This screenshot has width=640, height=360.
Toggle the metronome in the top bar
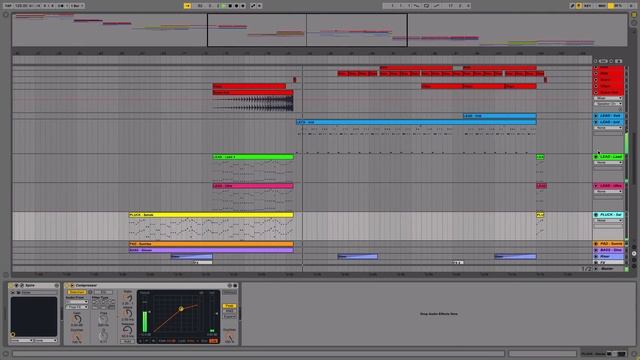pyautogui.click(x=61, y=6)
